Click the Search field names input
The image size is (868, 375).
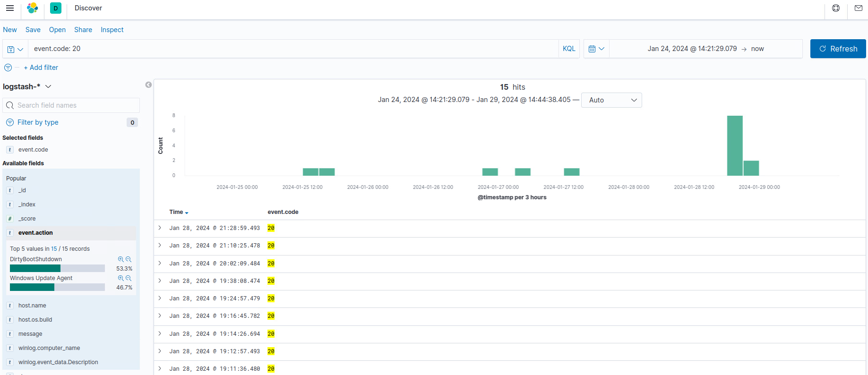(x=76, y=105)
